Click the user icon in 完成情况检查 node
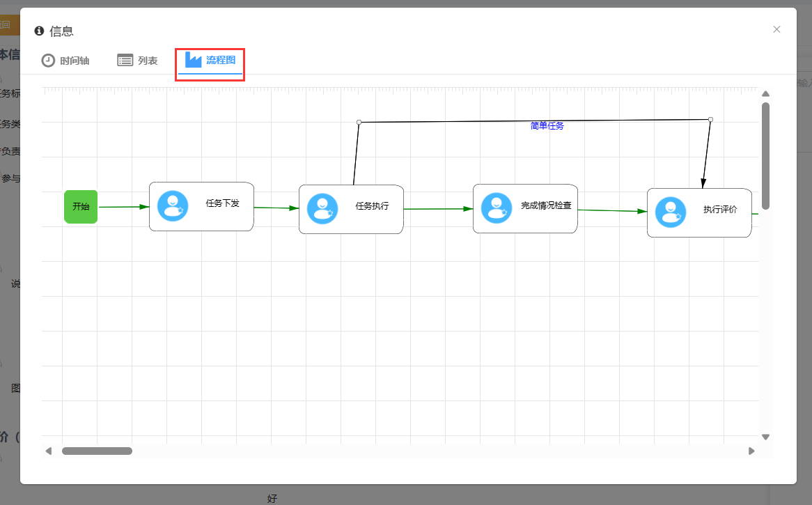 click(x=496, y=208)
